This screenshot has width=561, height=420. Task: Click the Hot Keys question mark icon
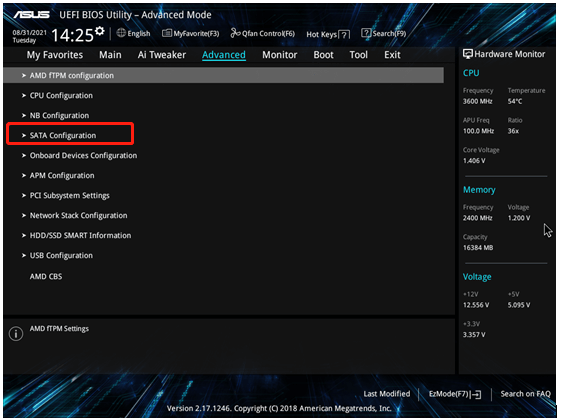[344, 35]
